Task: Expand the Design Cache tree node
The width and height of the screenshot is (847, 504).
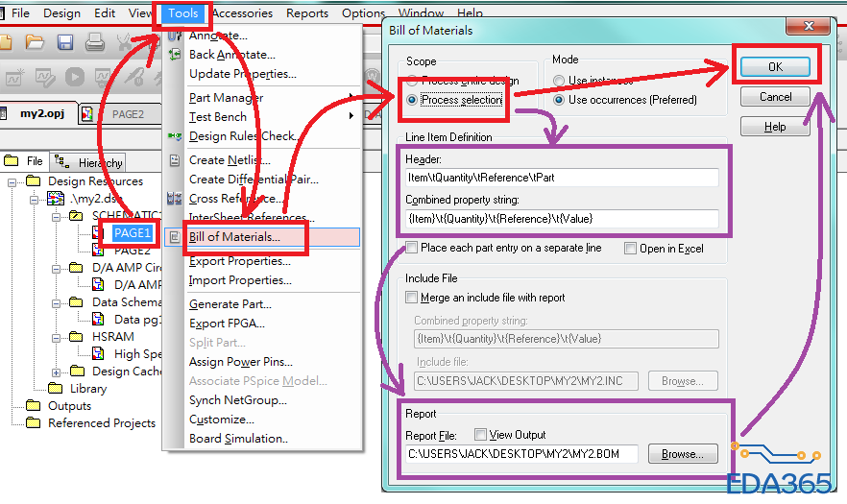Action: coord(56,372)
